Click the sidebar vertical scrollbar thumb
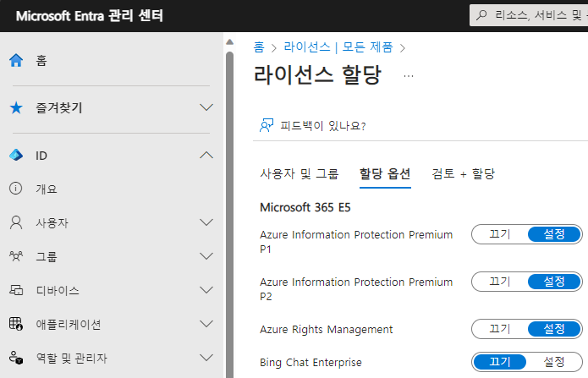Image resolution: width=588 pixels, height=378 pixels. click(230, 214)
